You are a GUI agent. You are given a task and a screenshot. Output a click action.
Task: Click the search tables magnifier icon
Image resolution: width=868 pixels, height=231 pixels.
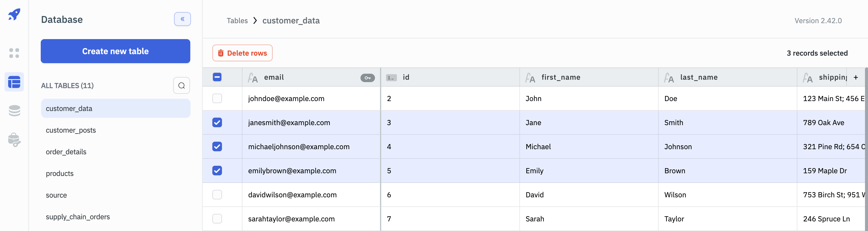[x=181, y=86]
